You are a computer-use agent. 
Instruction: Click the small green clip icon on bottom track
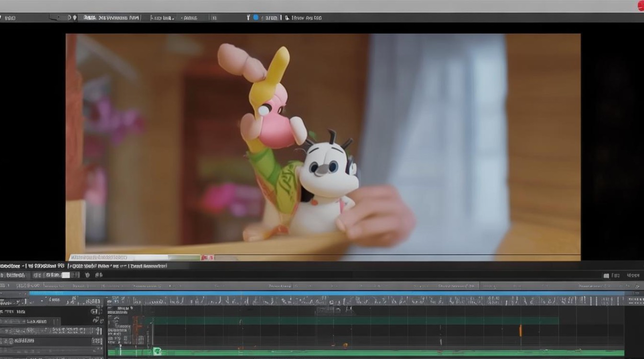[x=156, y=351]
